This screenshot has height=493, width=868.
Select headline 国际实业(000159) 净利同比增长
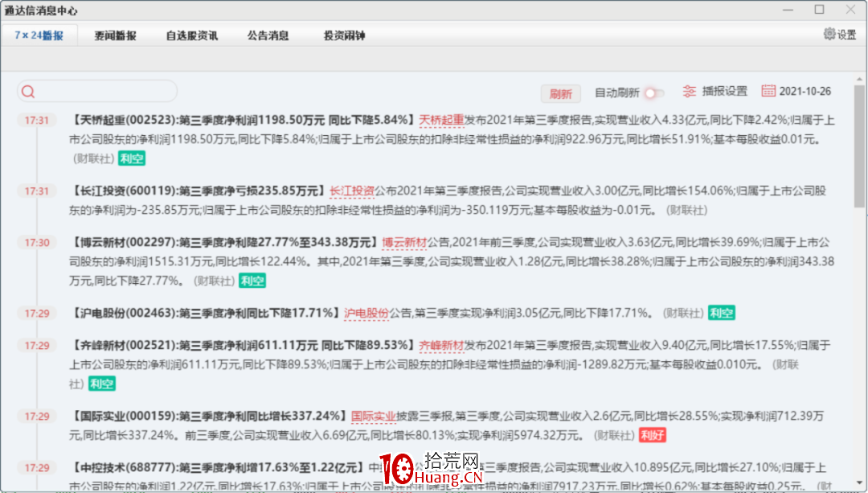209,417
